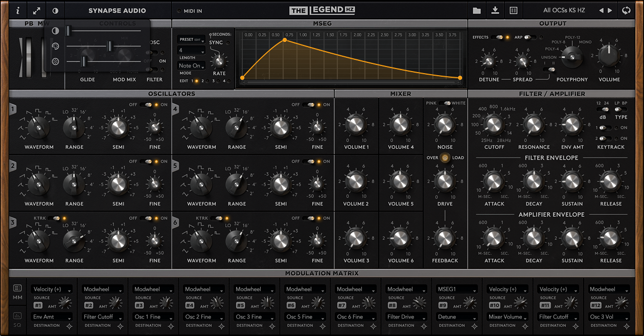This screenshot has width=644, height=336.
Task: Click the info icon in the top-left
Action: pos(17,10)
